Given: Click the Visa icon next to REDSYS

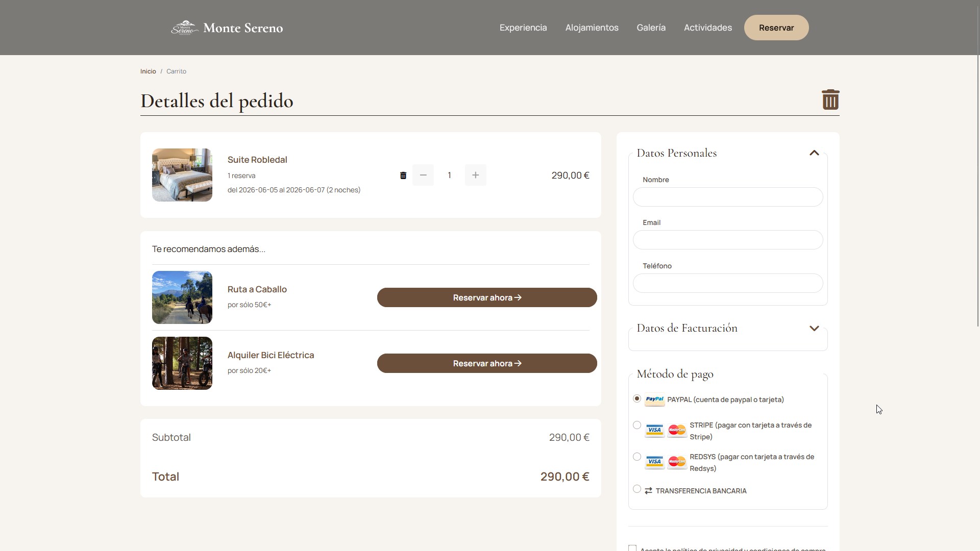Looking at the screenshot, I should [x=654, y=462].
